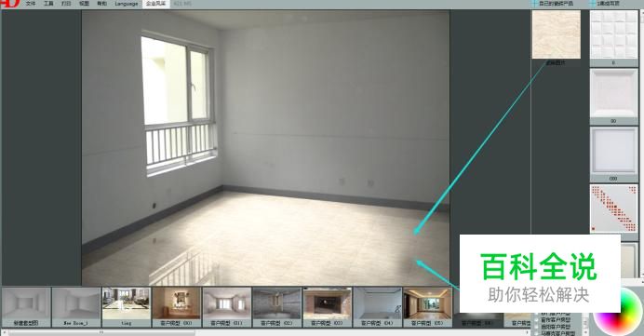Select the highlighted 企业风采 menu item
Viewport: 644px width, 336px height.
[156, 4]
